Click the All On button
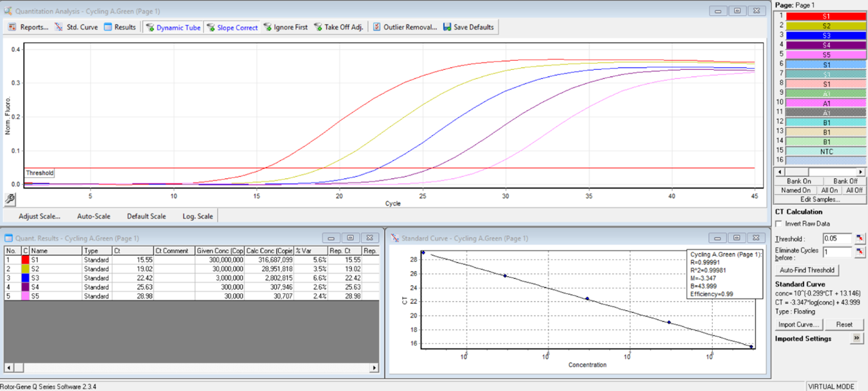 [x=829, y=190]
